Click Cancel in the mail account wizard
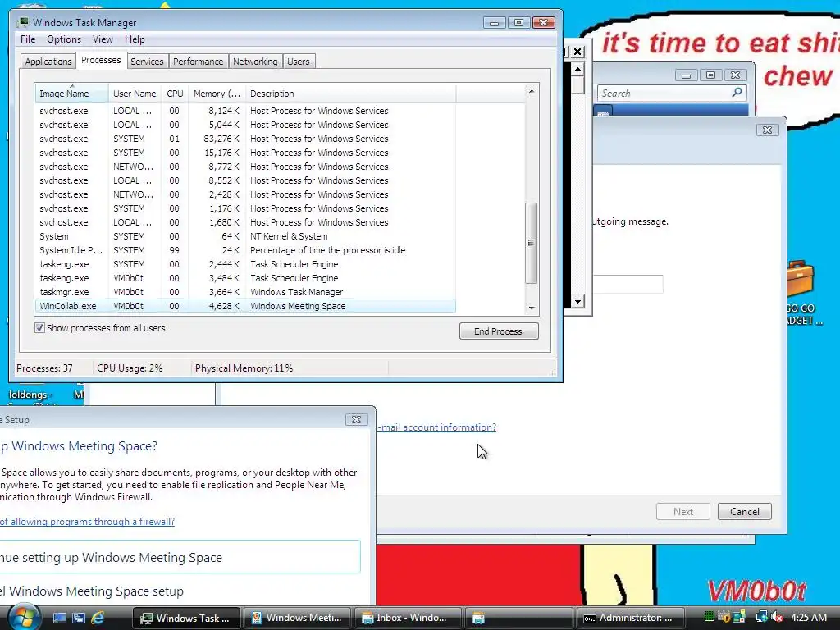 coord(745,512)
